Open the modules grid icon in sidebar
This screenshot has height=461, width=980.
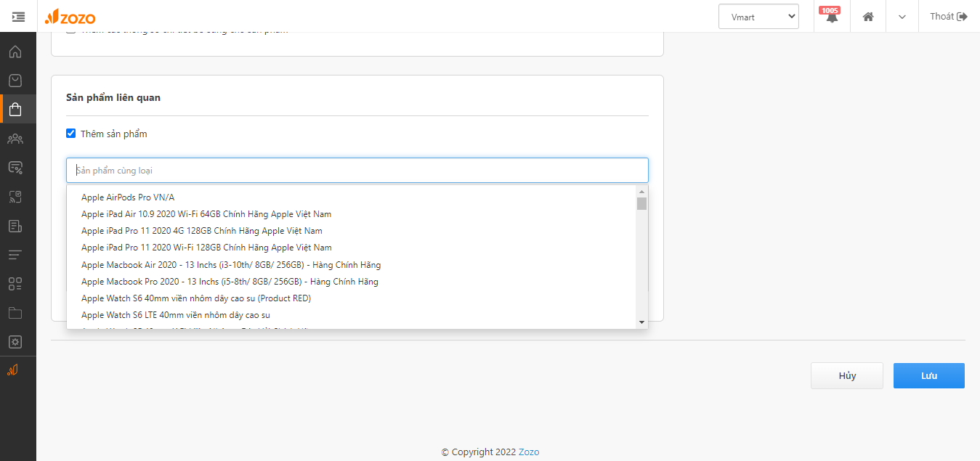pos(15,284)
